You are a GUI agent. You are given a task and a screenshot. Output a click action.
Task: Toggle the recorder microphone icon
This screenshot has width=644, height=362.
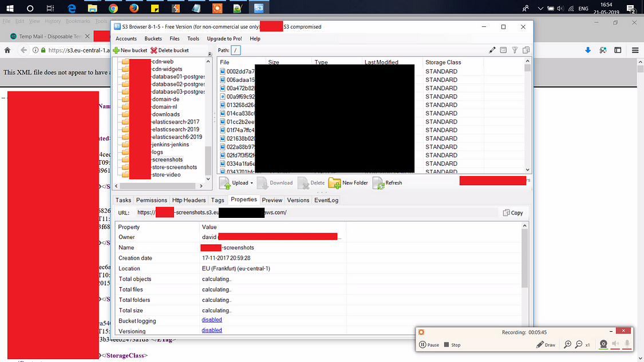coord(627,344)
